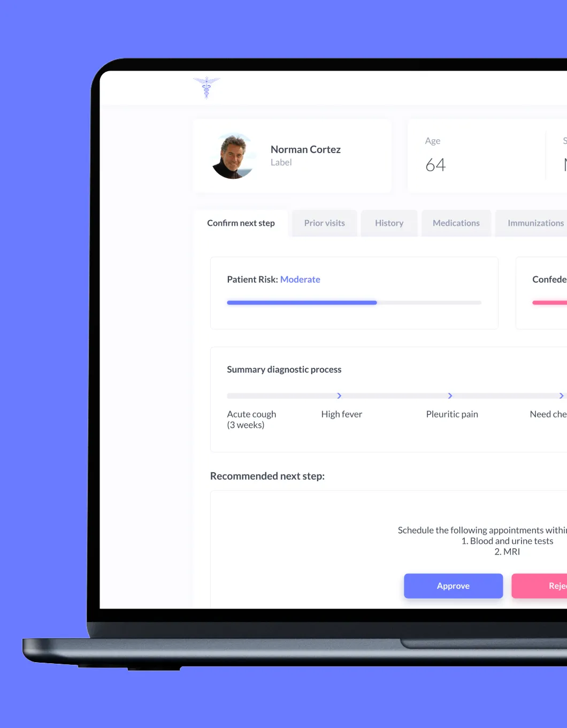Image resolution: width=567 pixels, height=728 pixels.
Task: Click the caduceus medical logo
Action: click(206, 87)
